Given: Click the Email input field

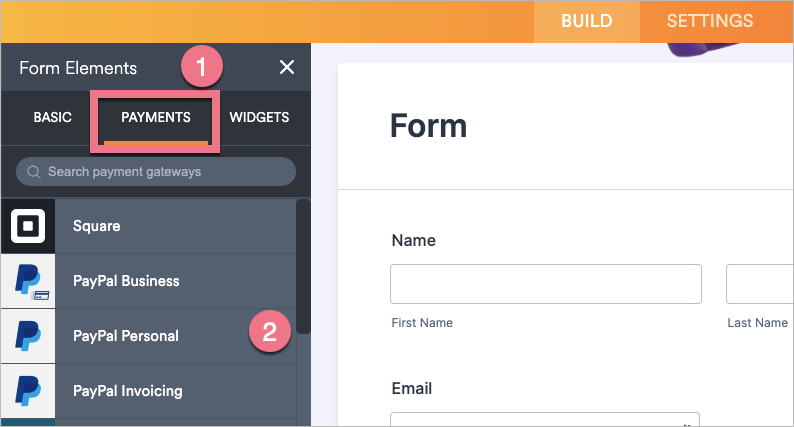Looking at the screenshot, I should pyautogui.click(x=544, y=419).
